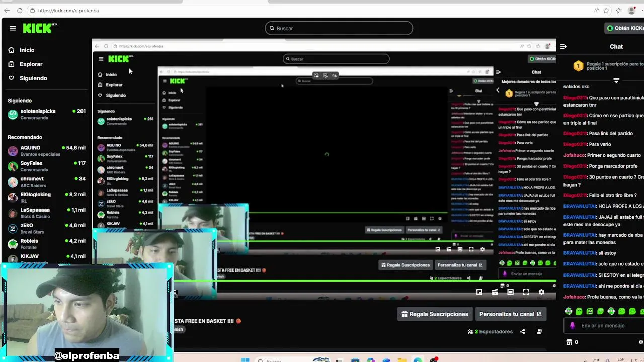Click the purple icon in the message box

tap(572, 326)
